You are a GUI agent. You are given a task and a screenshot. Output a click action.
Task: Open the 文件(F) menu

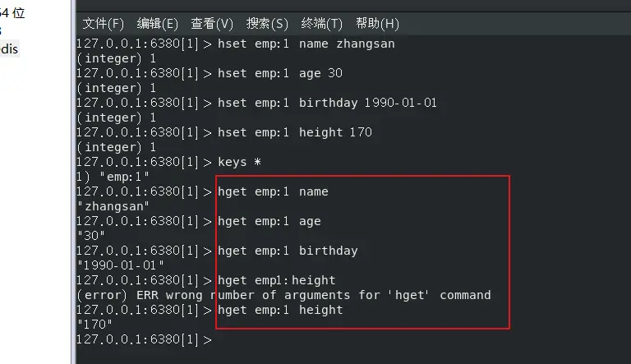click(x=103, y=23)
